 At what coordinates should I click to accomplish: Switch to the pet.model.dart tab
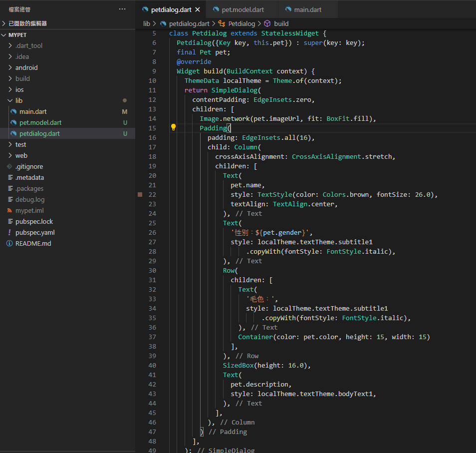pyautogui.click(x=242, y=9)
